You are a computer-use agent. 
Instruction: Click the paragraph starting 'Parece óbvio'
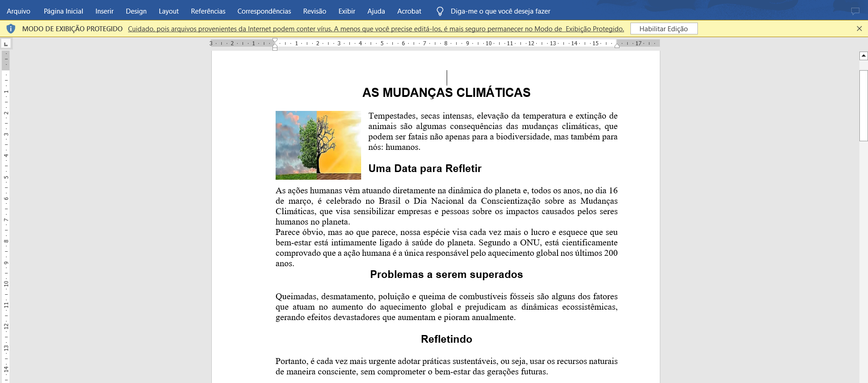point(447,248)
